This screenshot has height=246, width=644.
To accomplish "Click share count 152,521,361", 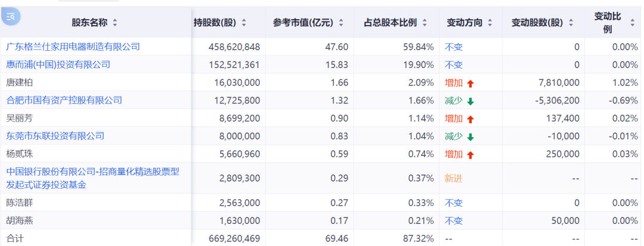I will point(234,64).
